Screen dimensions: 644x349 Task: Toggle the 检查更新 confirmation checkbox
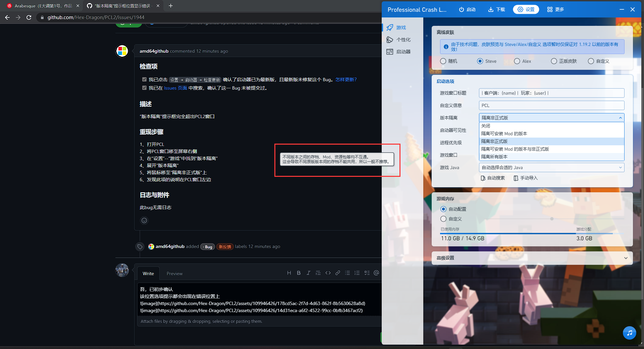pos(144,80)
